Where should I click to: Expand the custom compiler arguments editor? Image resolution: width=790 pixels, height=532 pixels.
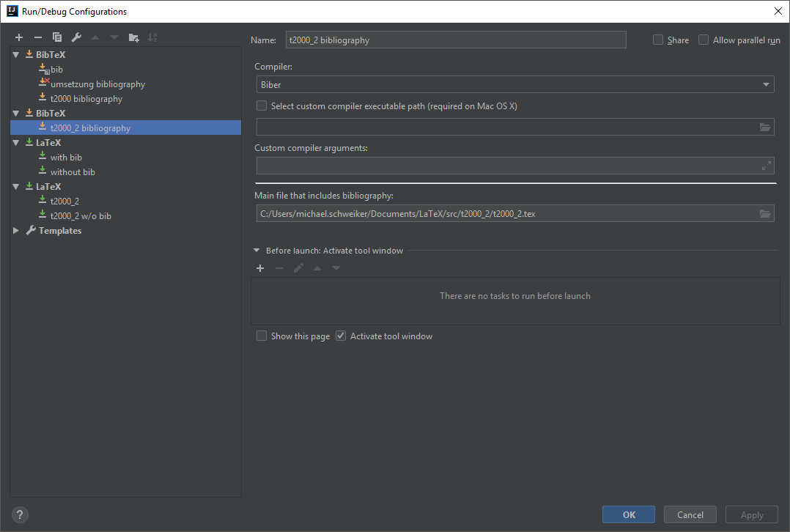(x=765, y=165)
